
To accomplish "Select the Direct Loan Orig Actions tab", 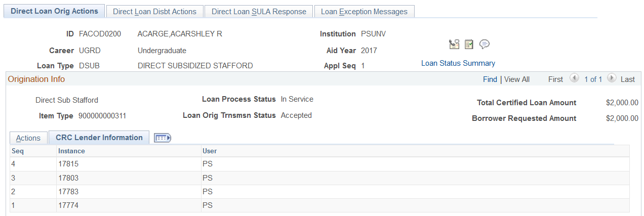I will pos(54,11).
